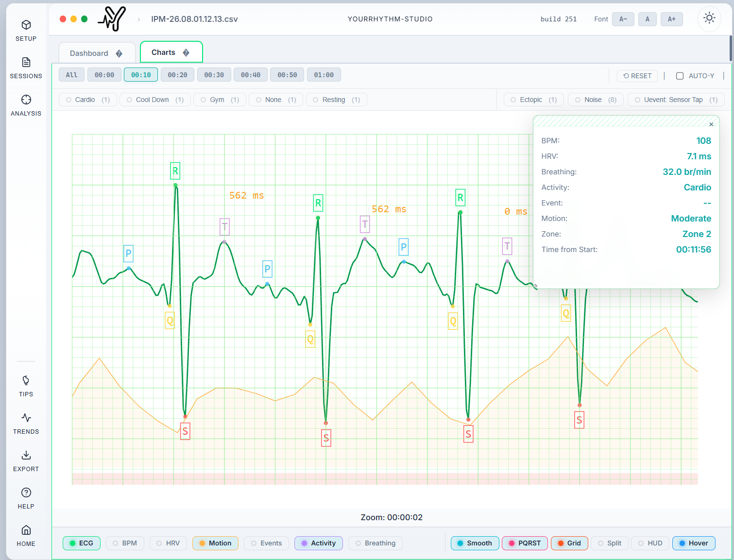Disable Smooth rendering
The height and width of the screenshot is (560, 734).
(x=475, y=543)
